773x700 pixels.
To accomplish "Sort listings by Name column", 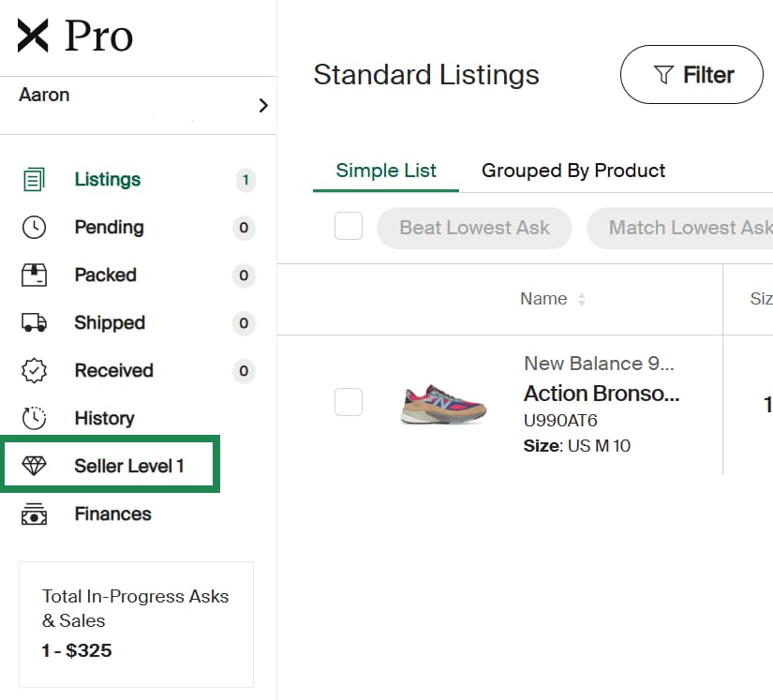I will tap(543, 299).
